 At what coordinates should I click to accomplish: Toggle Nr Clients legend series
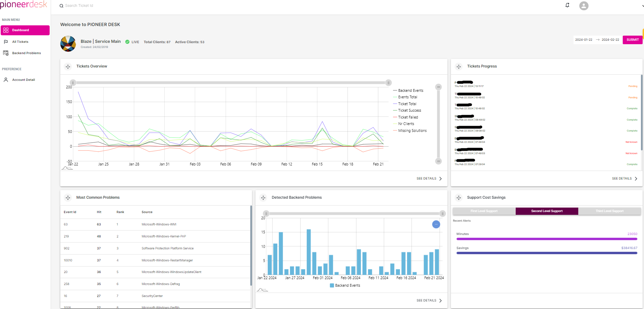(x=404, y=124)
